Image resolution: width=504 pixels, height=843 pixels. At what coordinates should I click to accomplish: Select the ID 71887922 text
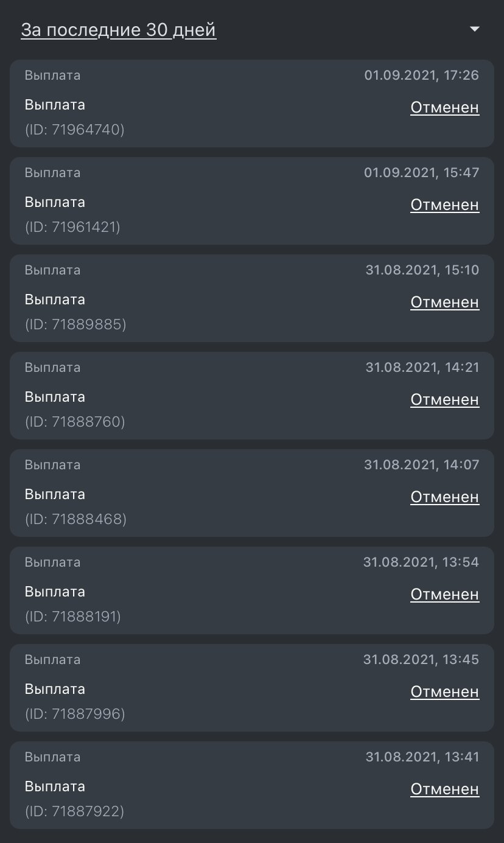tap(74, 811)
